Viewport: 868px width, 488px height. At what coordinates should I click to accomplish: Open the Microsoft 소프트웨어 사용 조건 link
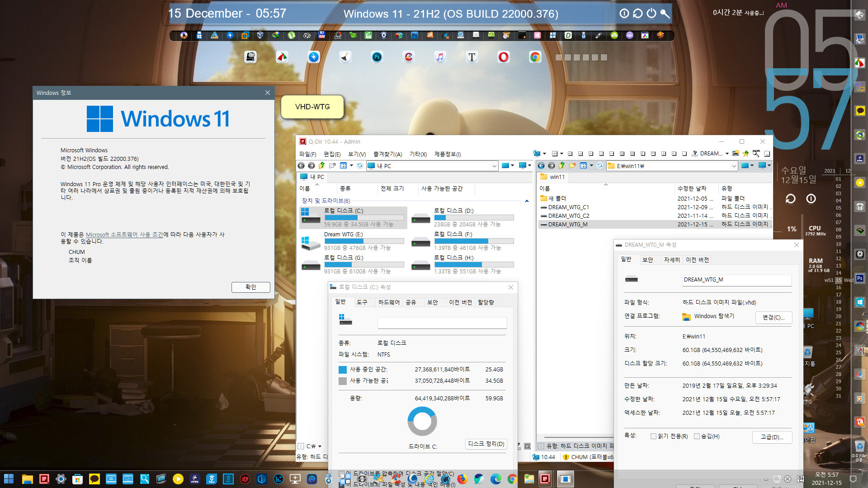(124, 235)
